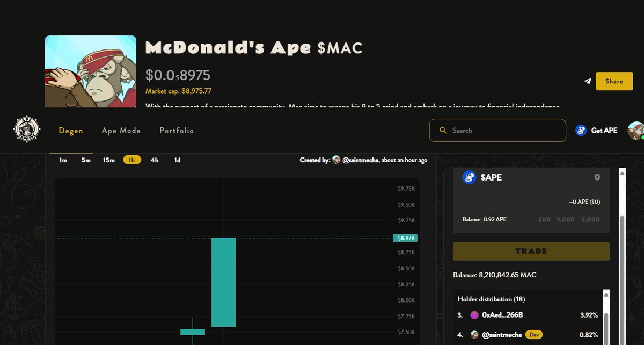Click the TRADE button
644x345 pixels.
pos(531,251)
